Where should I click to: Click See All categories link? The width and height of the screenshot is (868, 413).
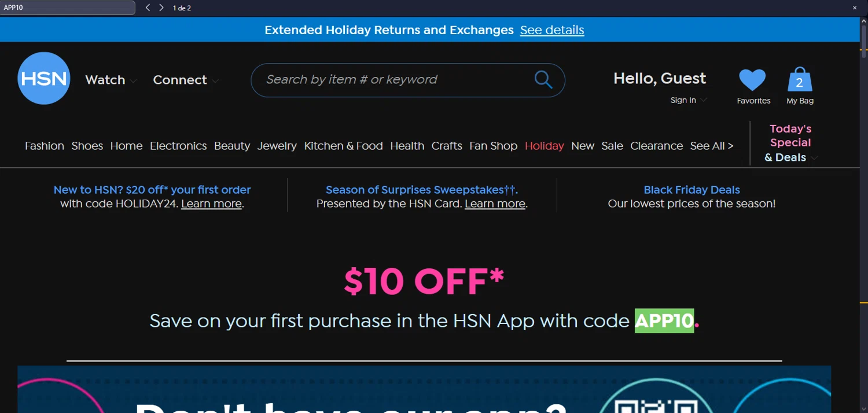[711, 146]
